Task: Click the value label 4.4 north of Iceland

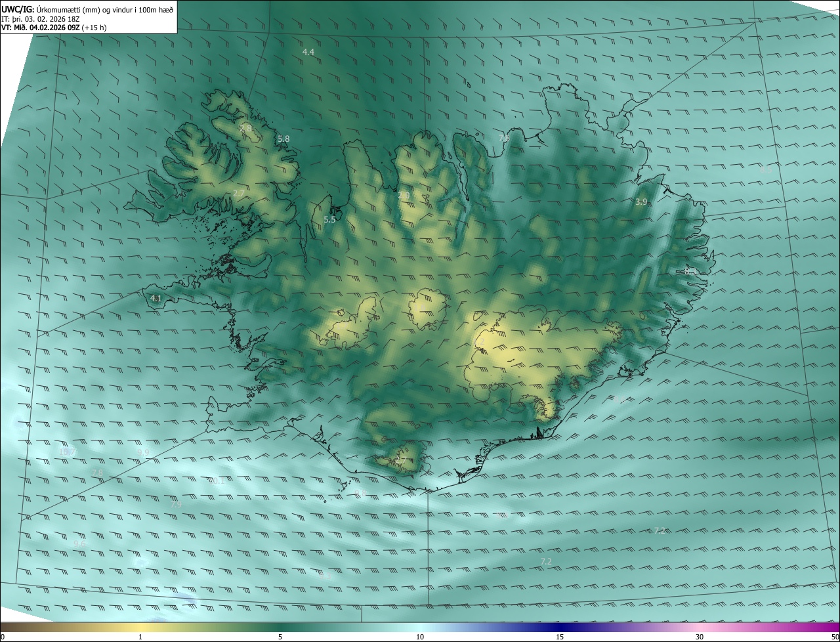Action: [308, 52]
